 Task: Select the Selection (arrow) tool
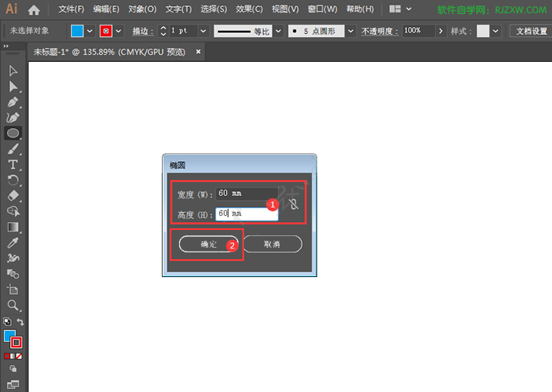[x=13, y=71]
